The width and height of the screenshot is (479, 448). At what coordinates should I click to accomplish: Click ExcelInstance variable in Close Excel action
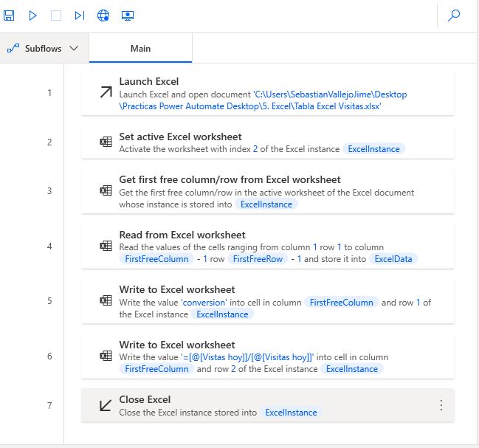[291, 413]
